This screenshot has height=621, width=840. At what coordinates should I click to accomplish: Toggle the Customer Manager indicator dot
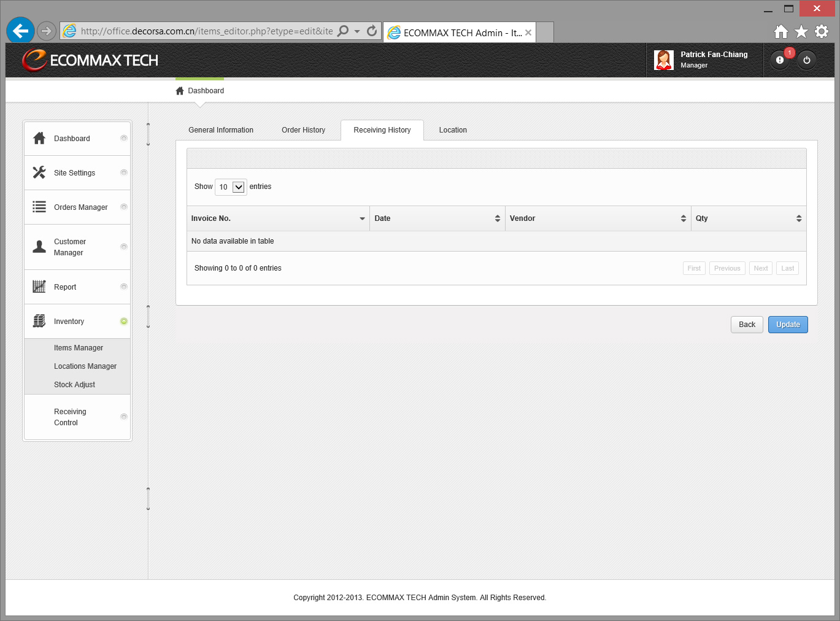[x=124, y=247]
